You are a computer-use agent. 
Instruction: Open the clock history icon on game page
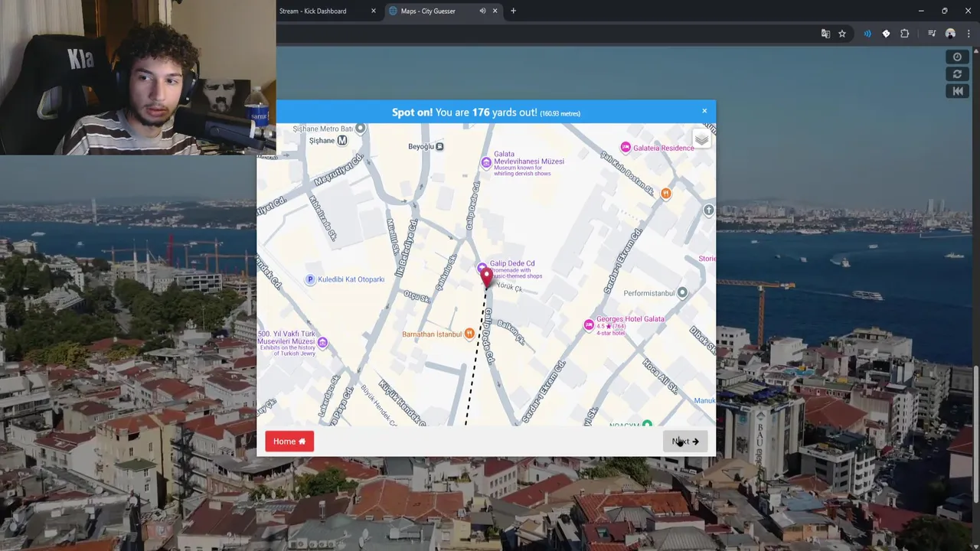tap(957, 57)
